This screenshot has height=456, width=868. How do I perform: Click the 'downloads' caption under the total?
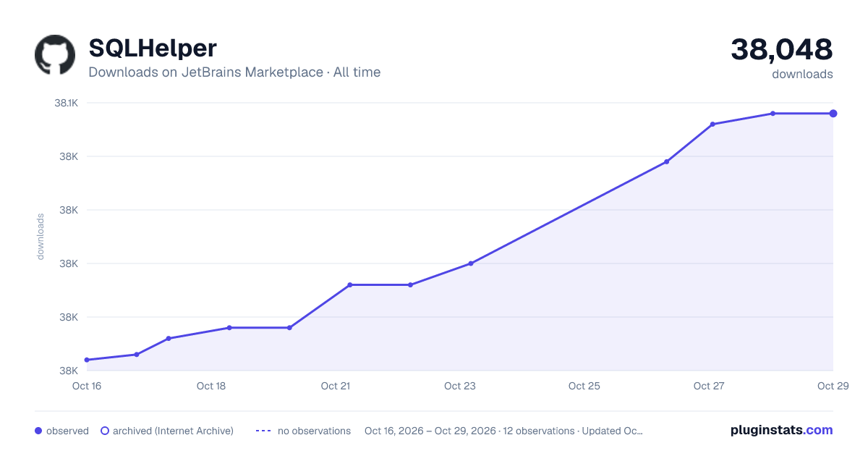pos(803,74)
